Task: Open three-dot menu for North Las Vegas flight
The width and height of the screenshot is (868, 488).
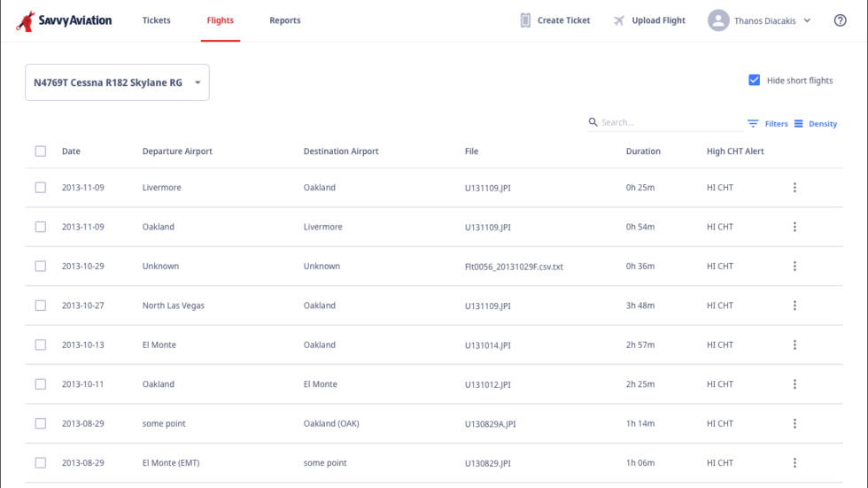Action: [794, 306]
